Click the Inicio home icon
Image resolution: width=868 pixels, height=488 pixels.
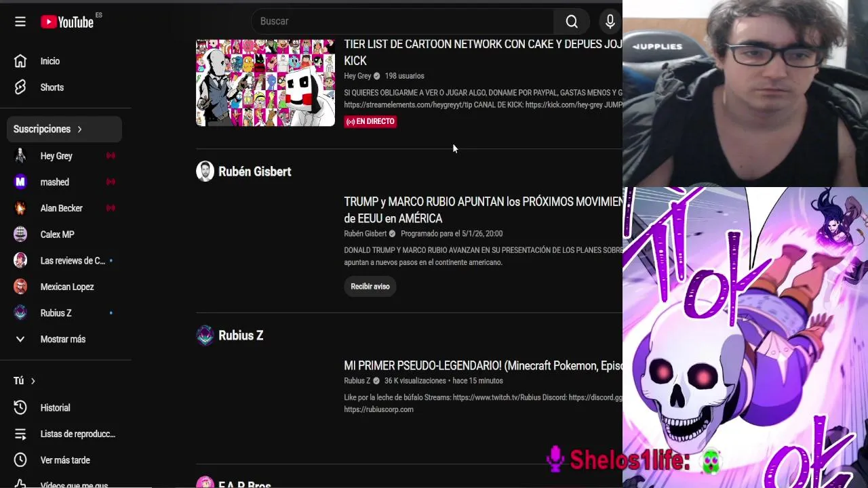[x=20, y=61]
